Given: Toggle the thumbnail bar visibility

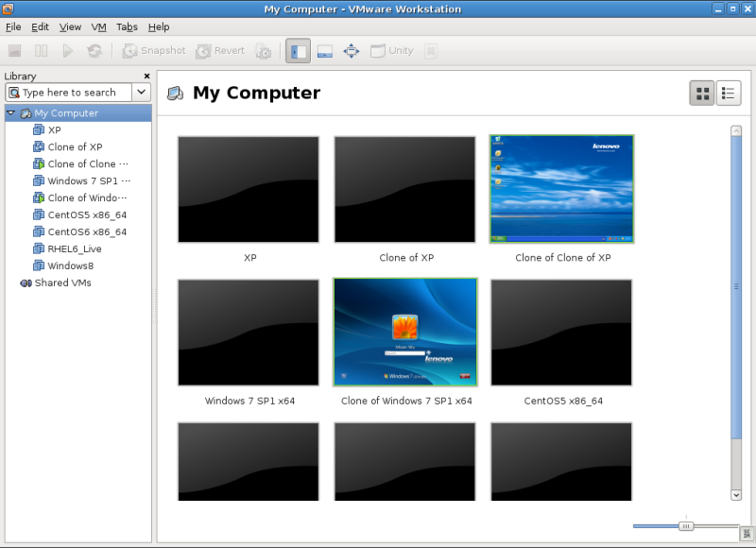Looking at the screenshot, I should 325,50.
